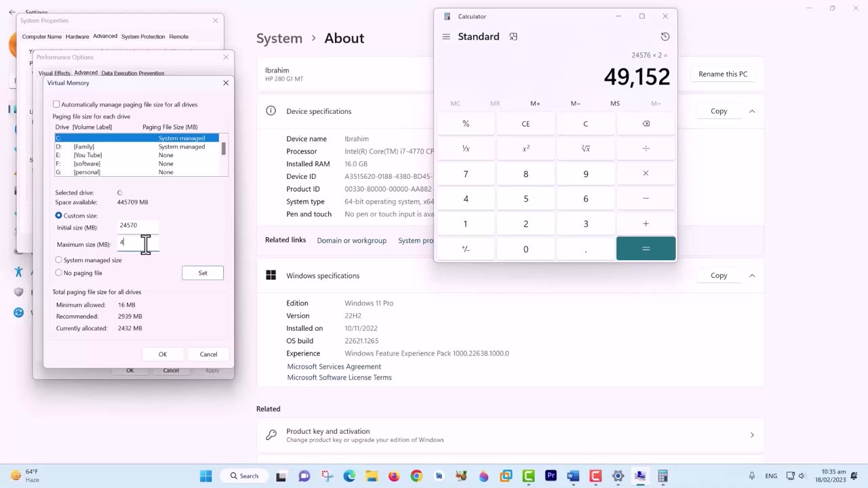Click the divide key in Calculator
868x488 pixels.
click(646, 148)
